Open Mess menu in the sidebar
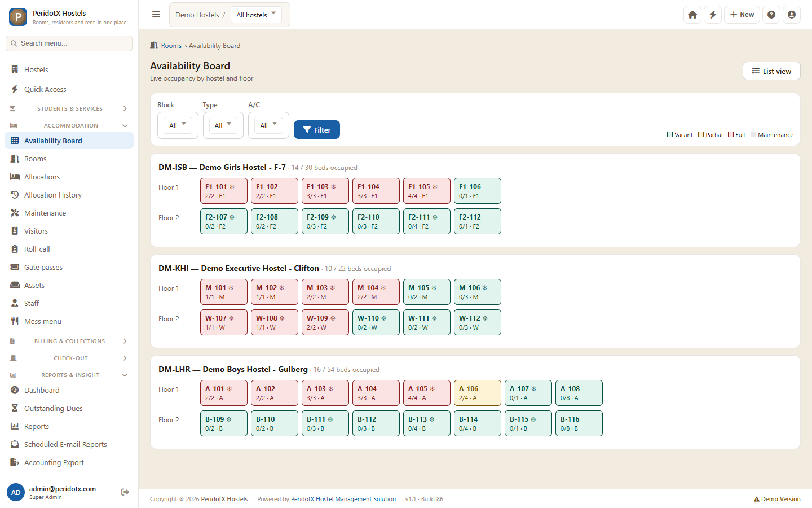 coord(69,321)
